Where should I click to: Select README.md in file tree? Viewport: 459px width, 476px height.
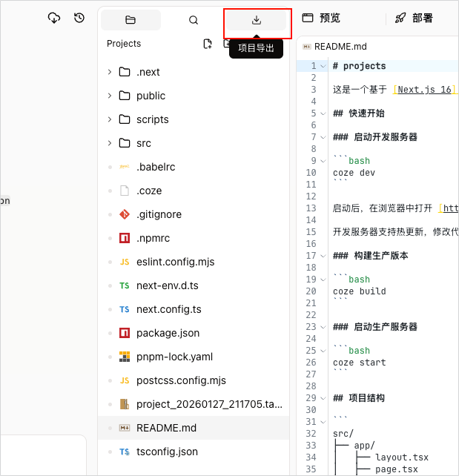point(194,428)
